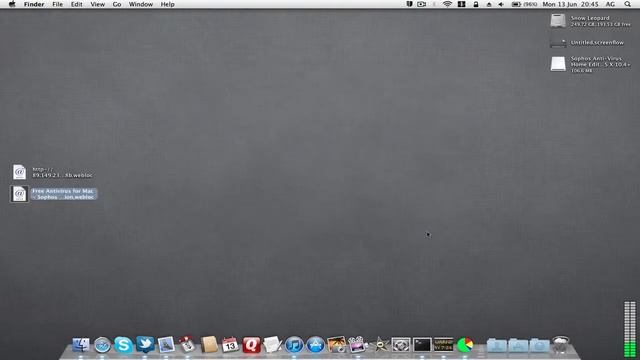This screenshot has width=640, height=360.
Task: Open the Help menu
Action: point(167,4)
